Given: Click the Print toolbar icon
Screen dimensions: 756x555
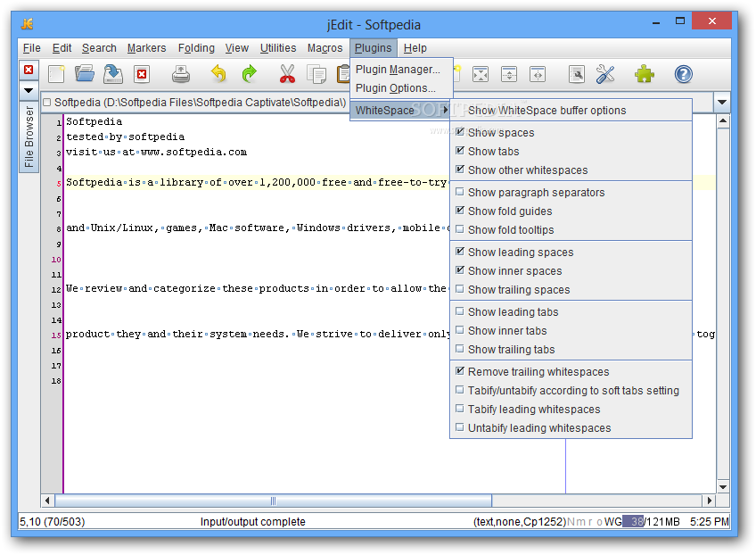Looking at the screenshot, I should point(181,74).
